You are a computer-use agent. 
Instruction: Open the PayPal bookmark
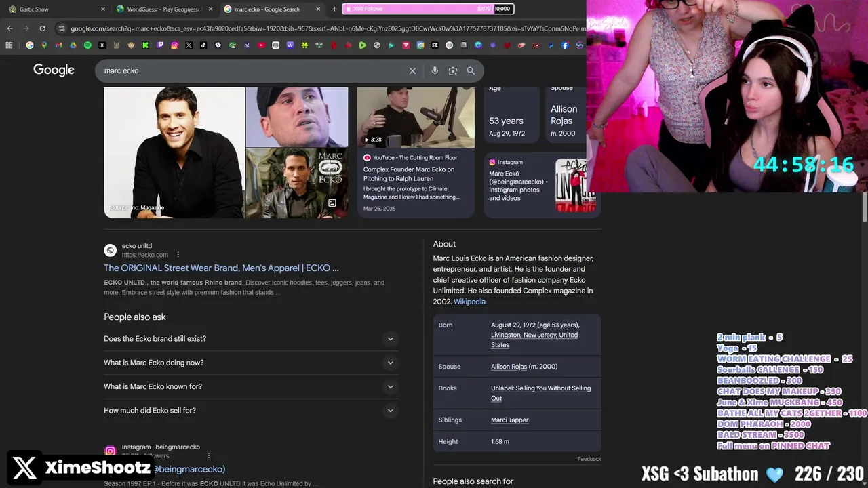point(551,45)
